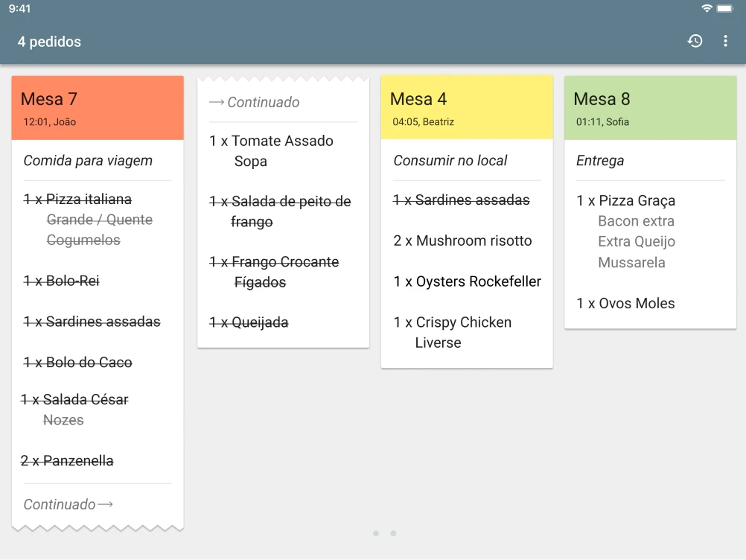
Task: Open the three-dot overflow menu
Action: (725, 42)
